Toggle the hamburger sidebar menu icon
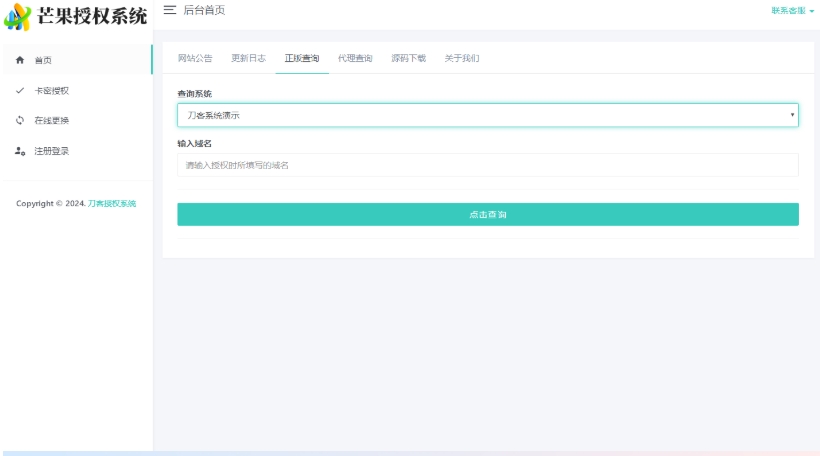Image resolution: width=820 pixels, height=456 pixels. point(169,10)
